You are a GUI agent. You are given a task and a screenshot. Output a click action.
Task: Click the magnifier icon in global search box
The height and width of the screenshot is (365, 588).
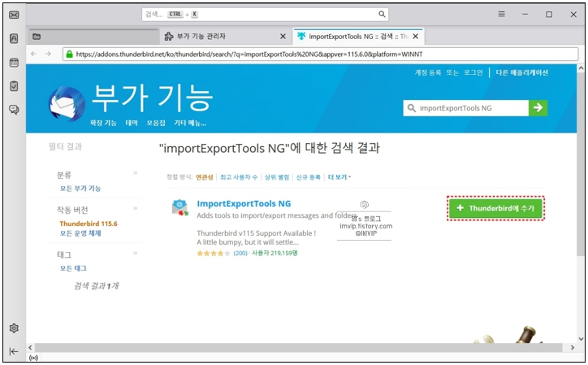tap(382, 15)
